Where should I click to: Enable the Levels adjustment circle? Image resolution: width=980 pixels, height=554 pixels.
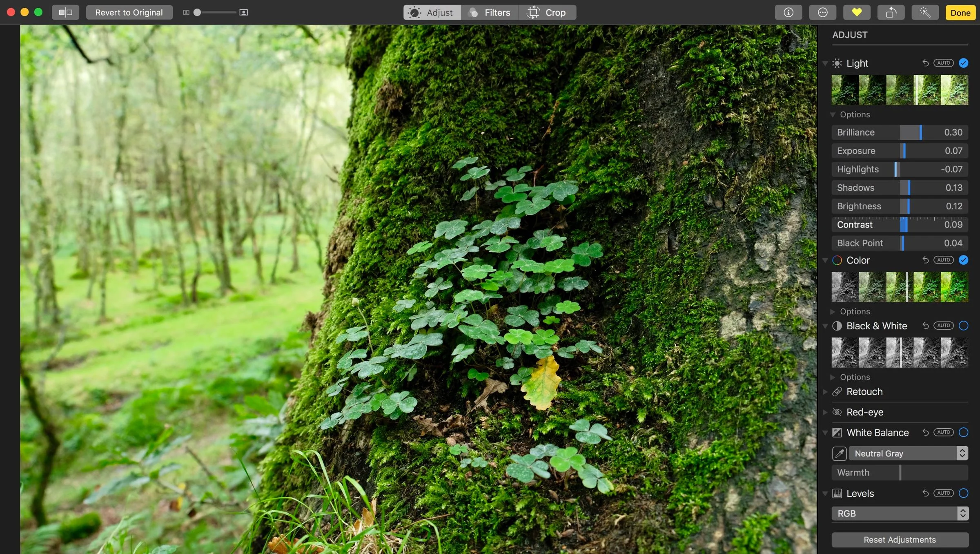coord(963,493)
